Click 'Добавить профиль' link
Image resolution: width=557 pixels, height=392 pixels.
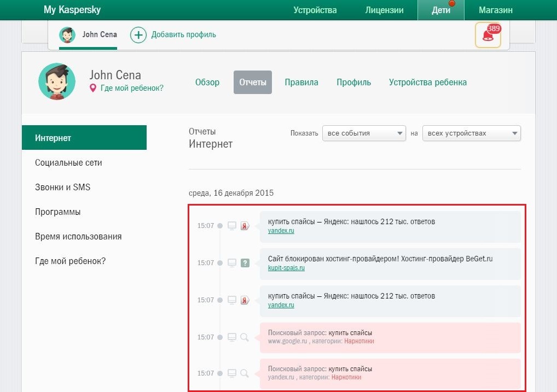coord(184,35)
